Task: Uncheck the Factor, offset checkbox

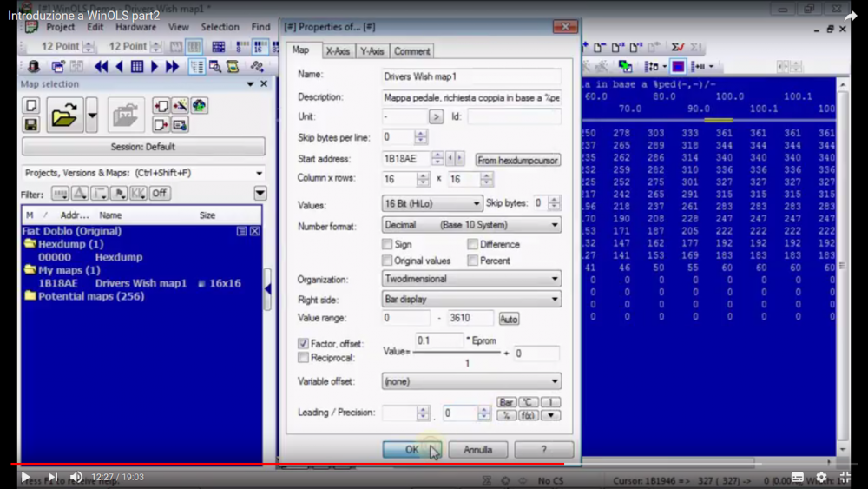Action: (303, 343)
